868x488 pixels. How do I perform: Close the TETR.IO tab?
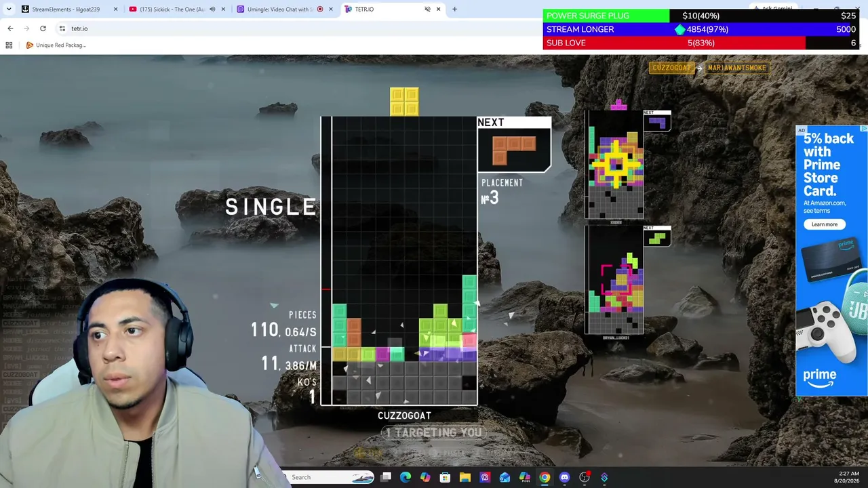[438, 9]
